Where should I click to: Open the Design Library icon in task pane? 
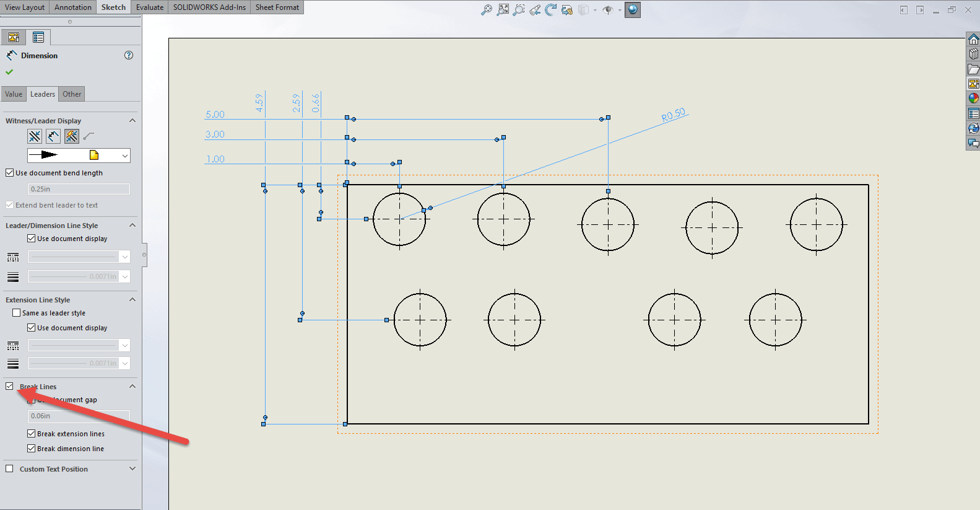(x=973, y=54)
